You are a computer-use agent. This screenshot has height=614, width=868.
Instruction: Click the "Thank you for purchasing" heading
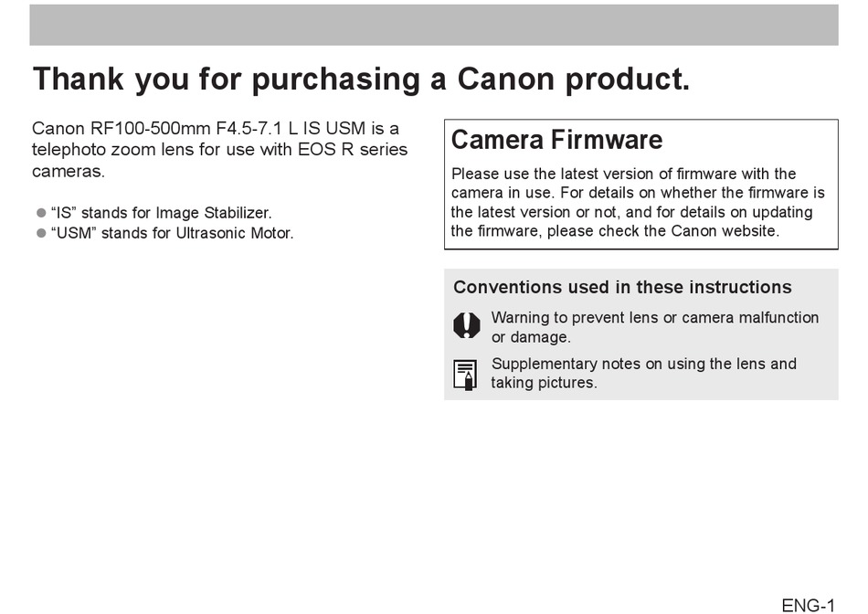pos(361,79)
